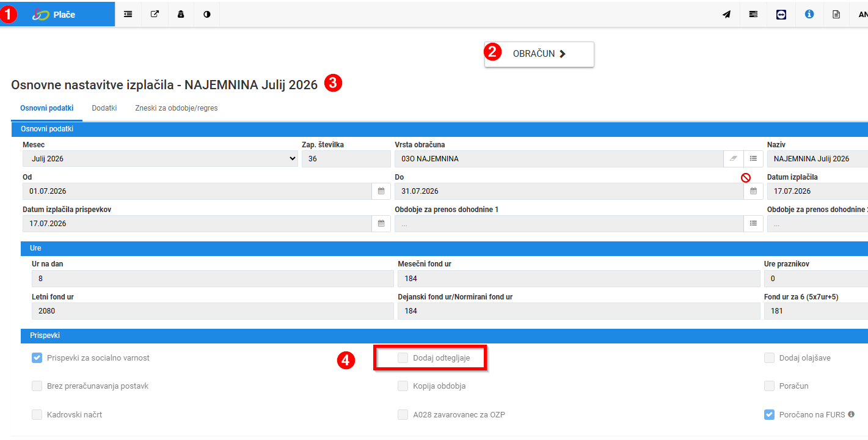Check the Kadrovski načrt checkbox
The width and height of the screenshot is (868, 440).
coord(37,414)
